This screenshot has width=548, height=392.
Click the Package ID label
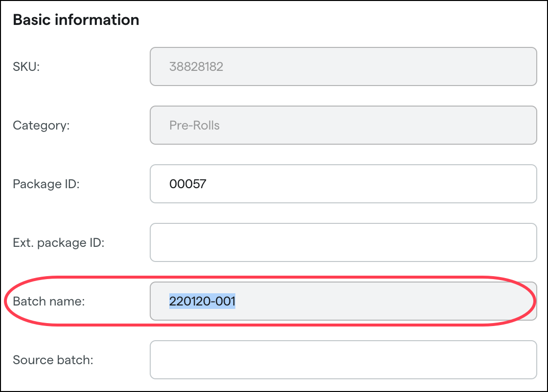pos(46,184)
